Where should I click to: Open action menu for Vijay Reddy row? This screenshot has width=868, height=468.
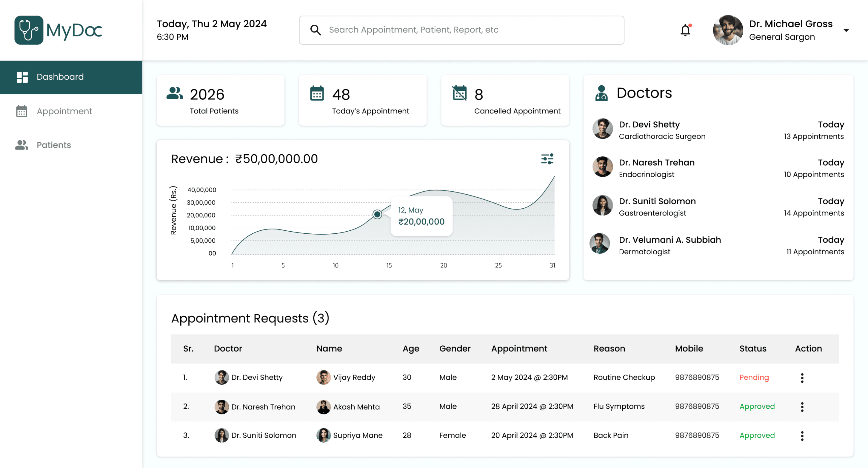coord(802,378)
